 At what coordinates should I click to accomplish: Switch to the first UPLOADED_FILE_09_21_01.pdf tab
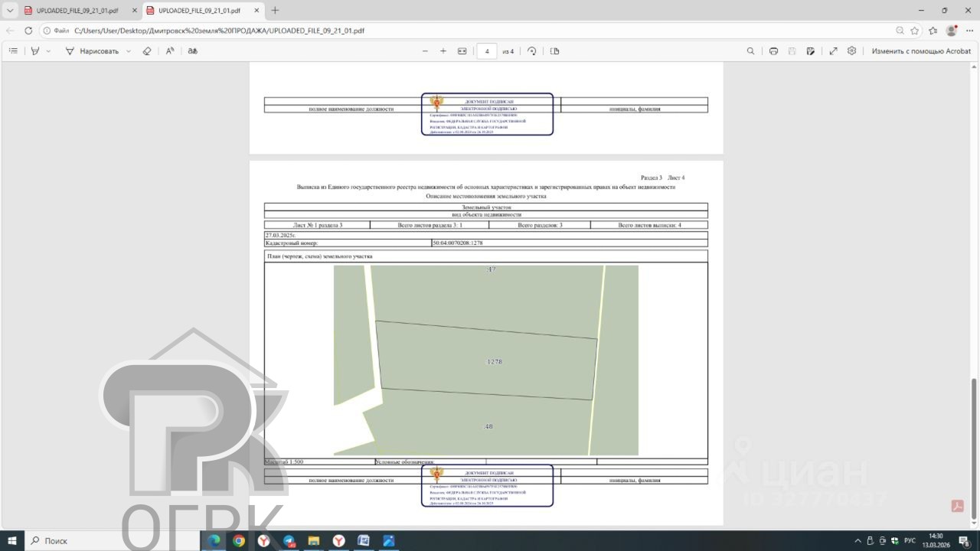(77, 11)
